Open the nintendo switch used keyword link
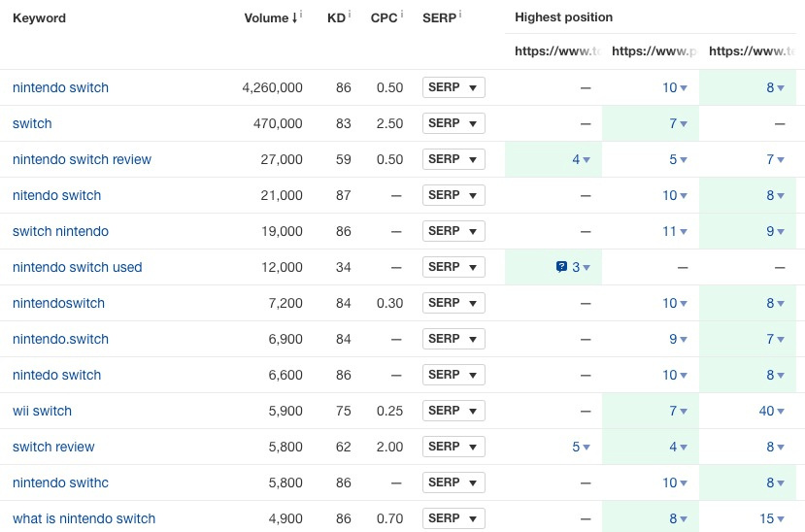The width and height of the screenshot is (805, 532). (77, 267)
